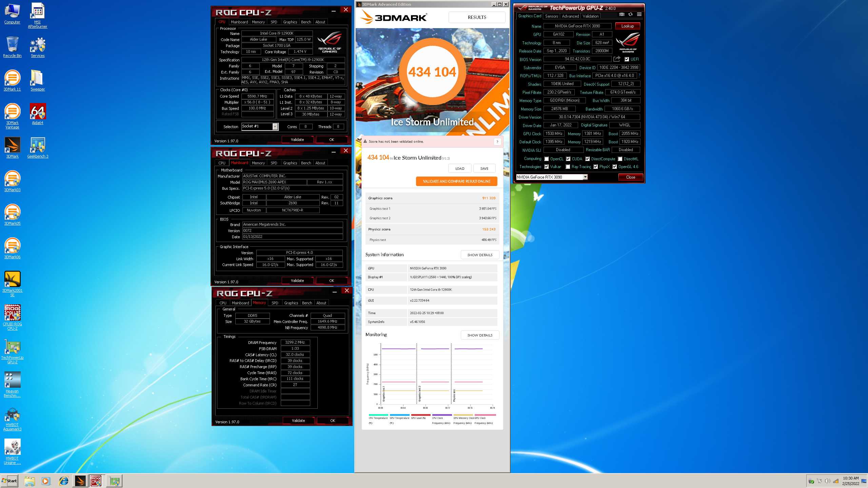Click Lookup button in GPU-Z

point(628,26)
